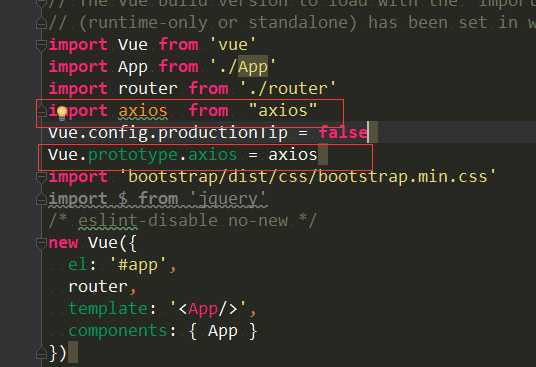Click 'App' inside the components braces
Screen dimensions: 536x367
click(x=223, y=331)
